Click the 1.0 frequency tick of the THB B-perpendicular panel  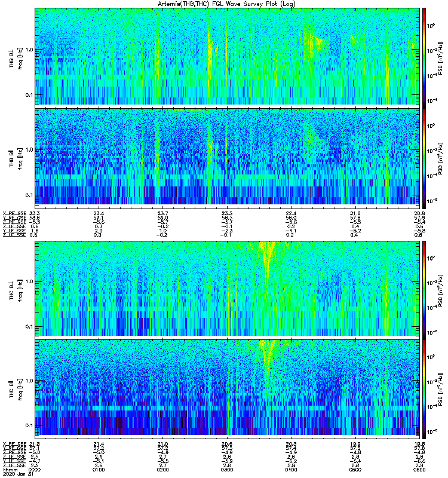(29, 50)
